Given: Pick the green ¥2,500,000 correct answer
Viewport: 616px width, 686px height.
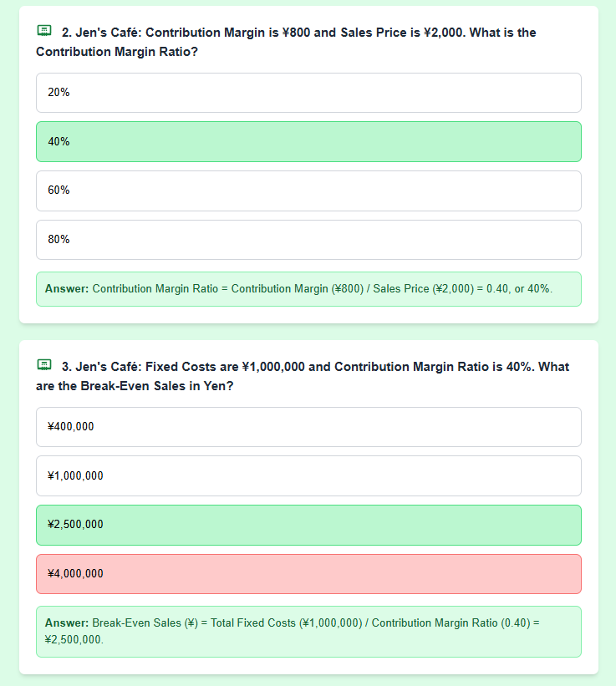Looking at the screenshot, I should click(308, 525).
